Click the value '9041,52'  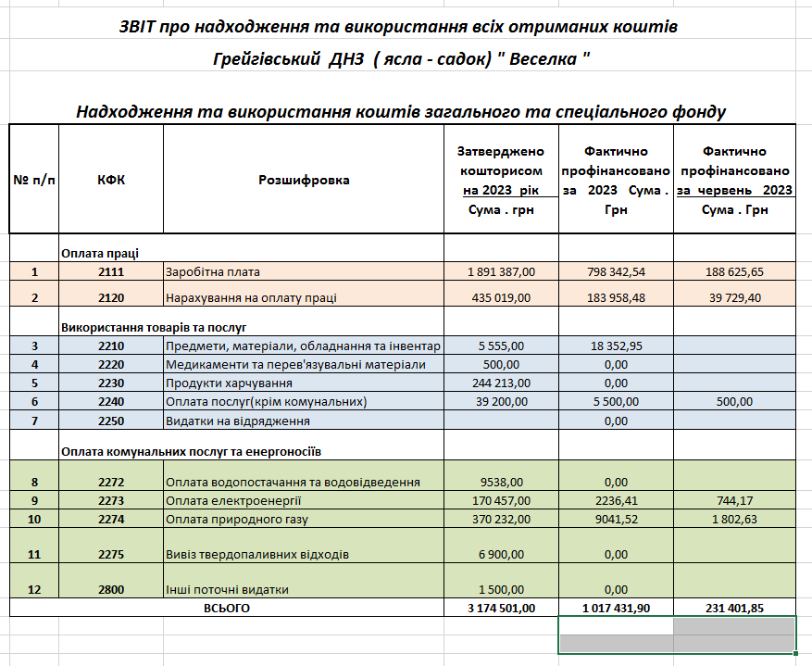tap(617, 519)
